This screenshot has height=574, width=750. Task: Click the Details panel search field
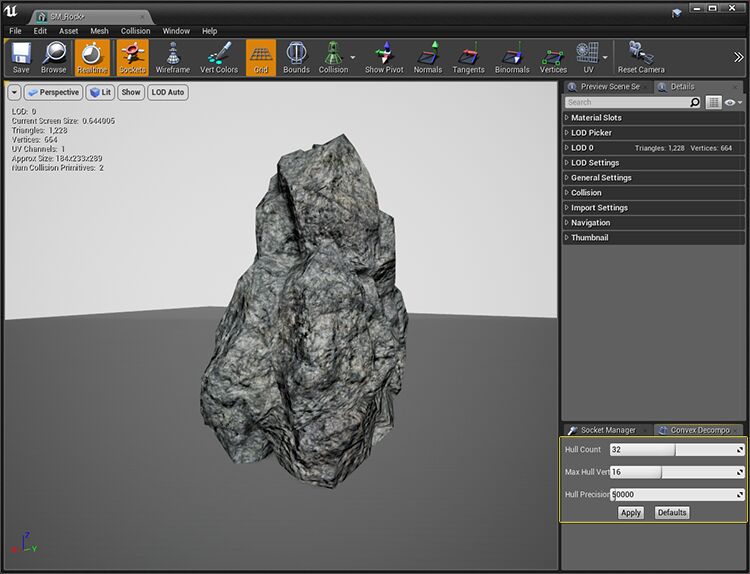(x=632, y=102)
